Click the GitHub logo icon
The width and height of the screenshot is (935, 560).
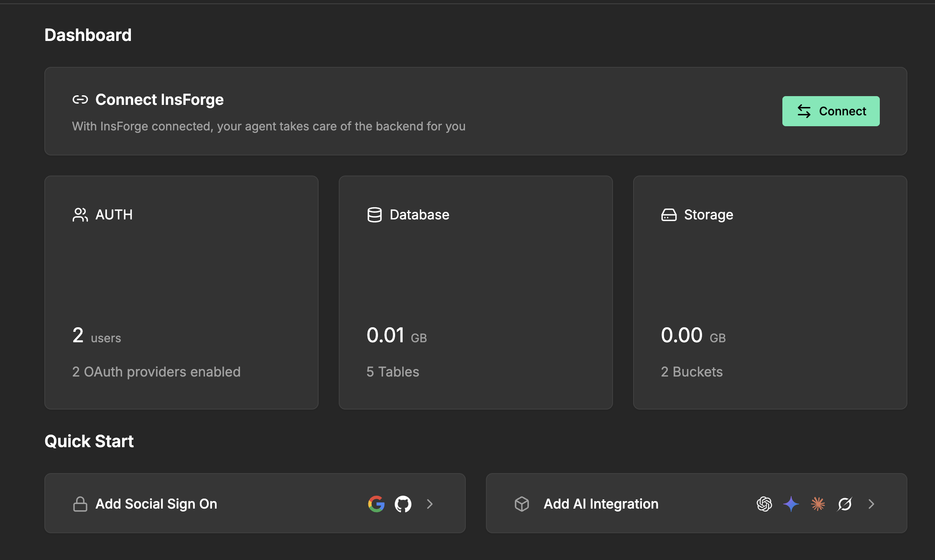click(403, 504)
